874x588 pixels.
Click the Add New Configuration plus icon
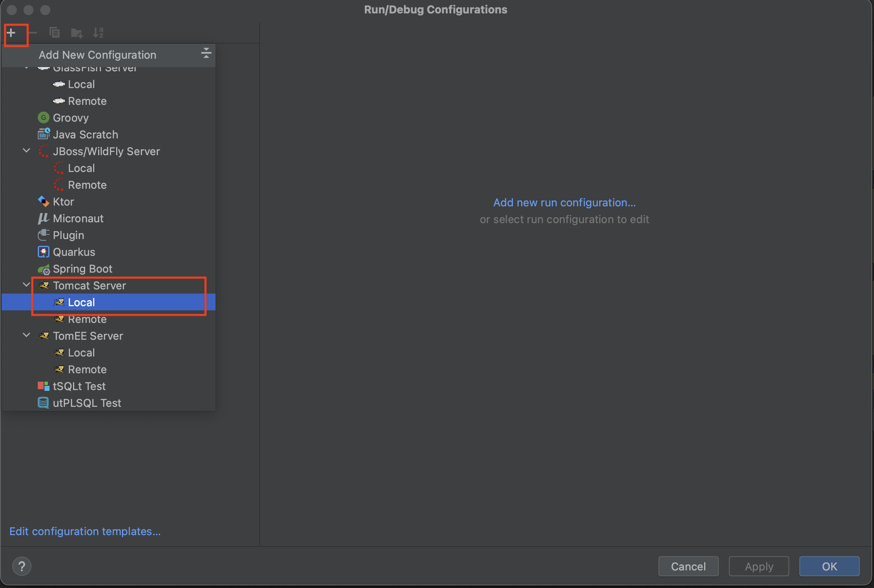[11, 33]
